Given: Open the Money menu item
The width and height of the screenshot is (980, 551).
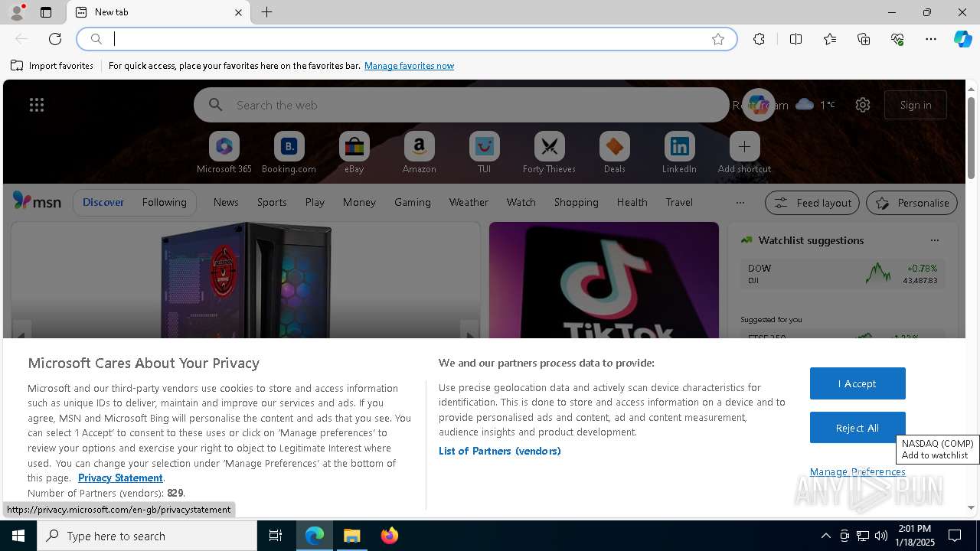Looking at the screenshot, I should [x=359, y=202].
